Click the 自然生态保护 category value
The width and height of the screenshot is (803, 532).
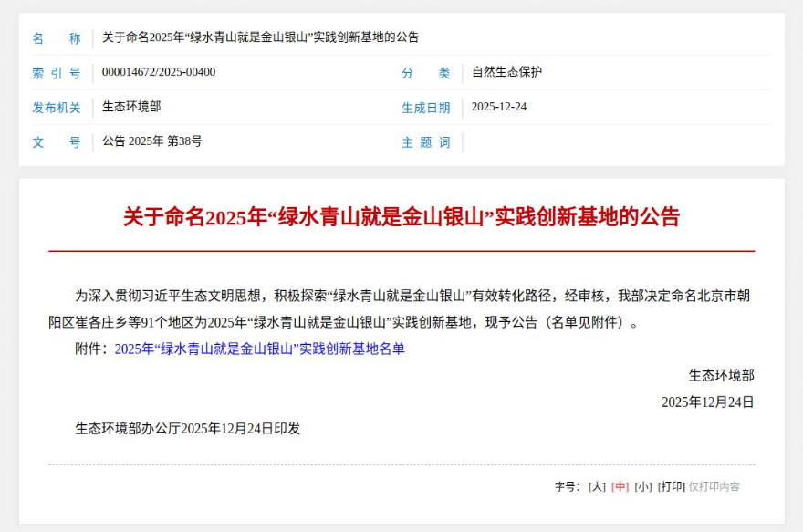tap(506, 72)
